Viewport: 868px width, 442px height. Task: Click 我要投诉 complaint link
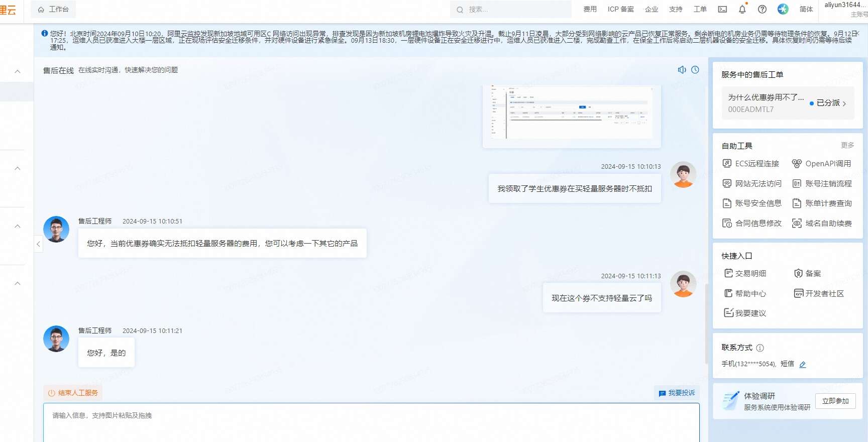677,393
